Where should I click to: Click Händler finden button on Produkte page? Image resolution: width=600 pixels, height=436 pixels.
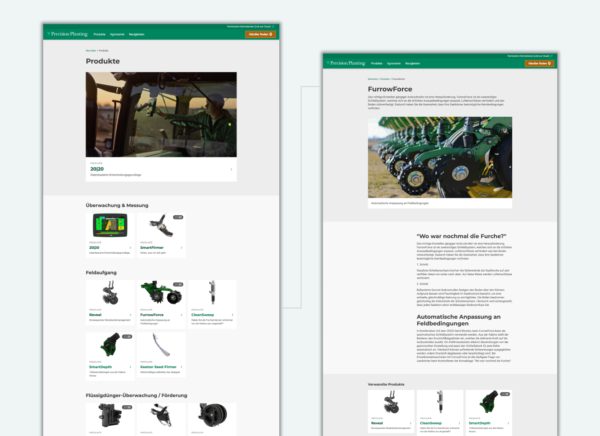pyautogui.click(x=260, y=34)
